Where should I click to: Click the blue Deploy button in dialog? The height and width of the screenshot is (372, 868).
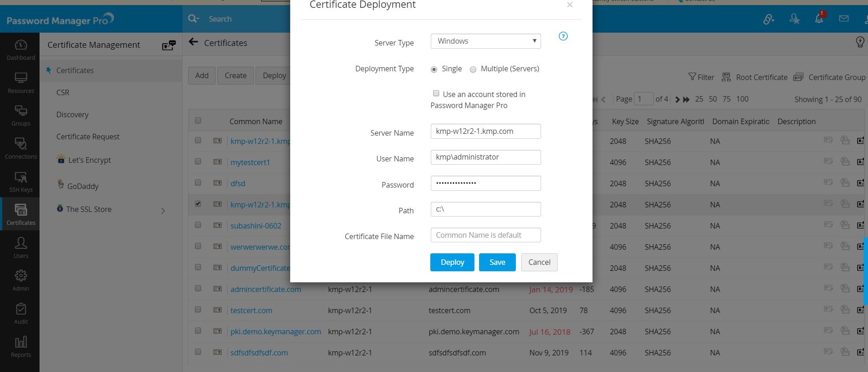tap(452, 262)
